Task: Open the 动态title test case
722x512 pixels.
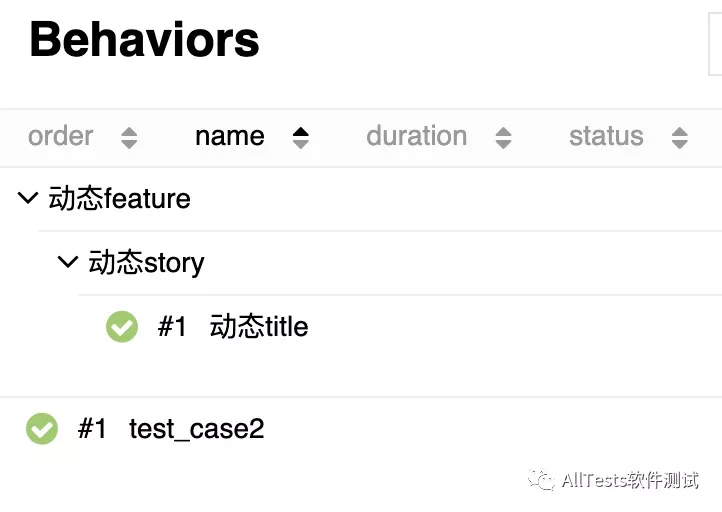Action: click(259, 327)
